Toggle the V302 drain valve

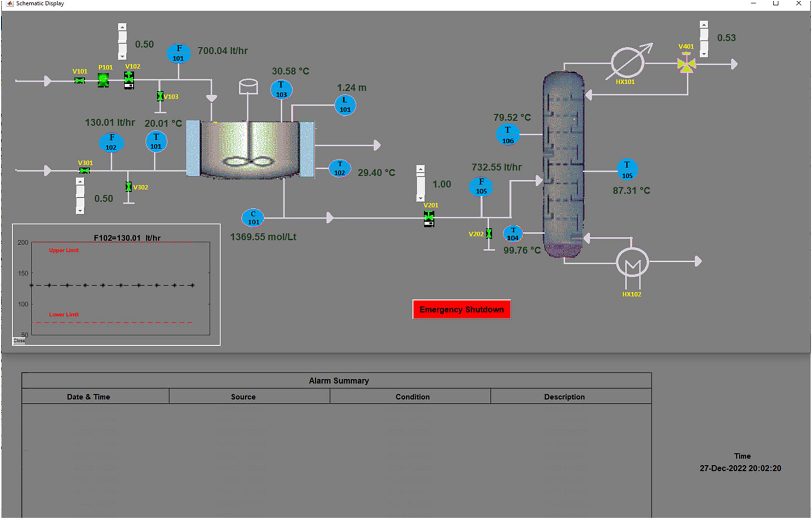(x=129, y=186)
